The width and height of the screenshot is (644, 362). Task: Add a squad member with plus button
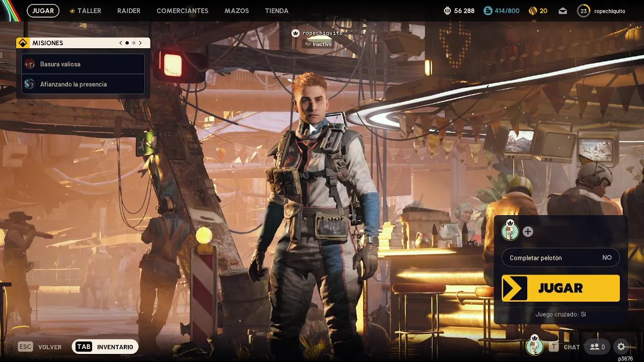[528, 232]
